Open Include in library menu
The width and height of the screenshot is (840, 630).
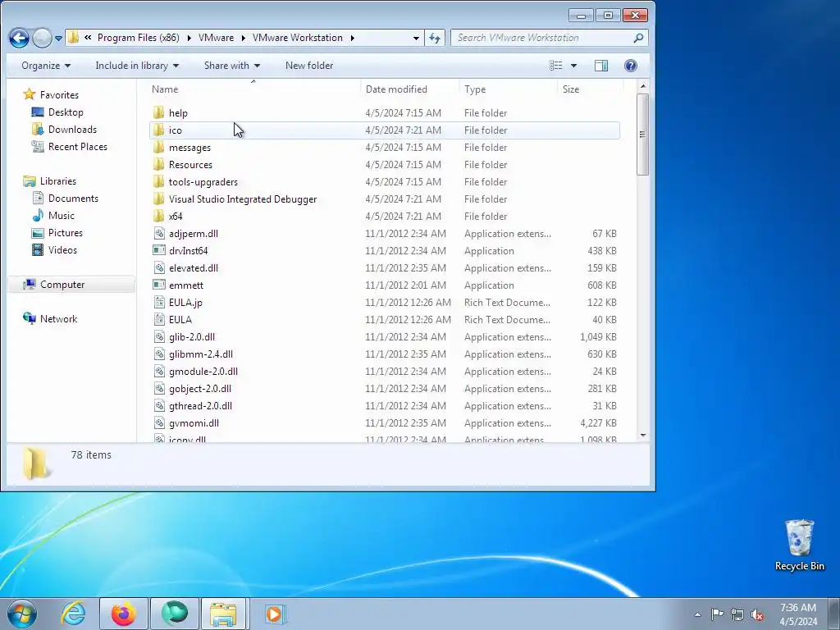click(x=137, y=66)
